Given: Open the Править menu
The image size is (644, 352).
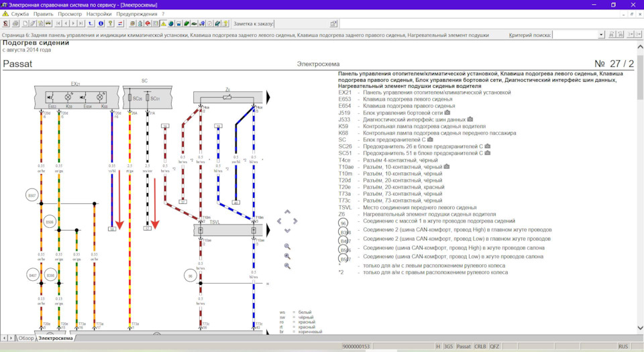Looking at the screenshot, I should point(43,14).
